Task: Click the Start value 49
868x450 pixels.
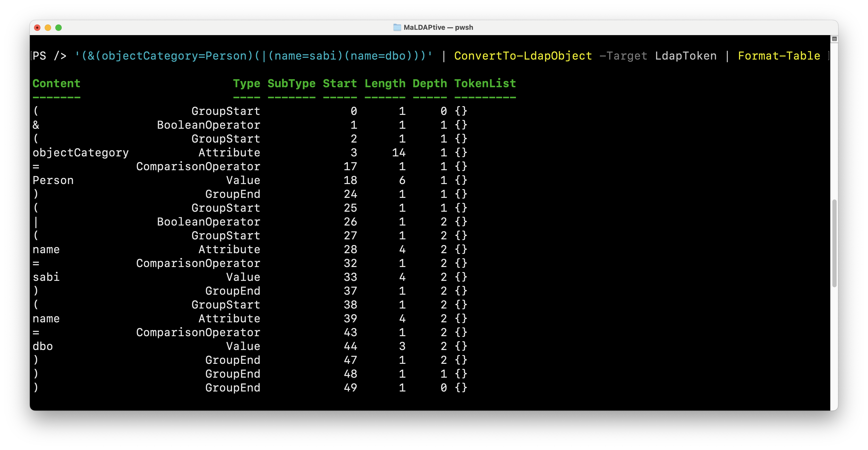Action: [350, 388]
